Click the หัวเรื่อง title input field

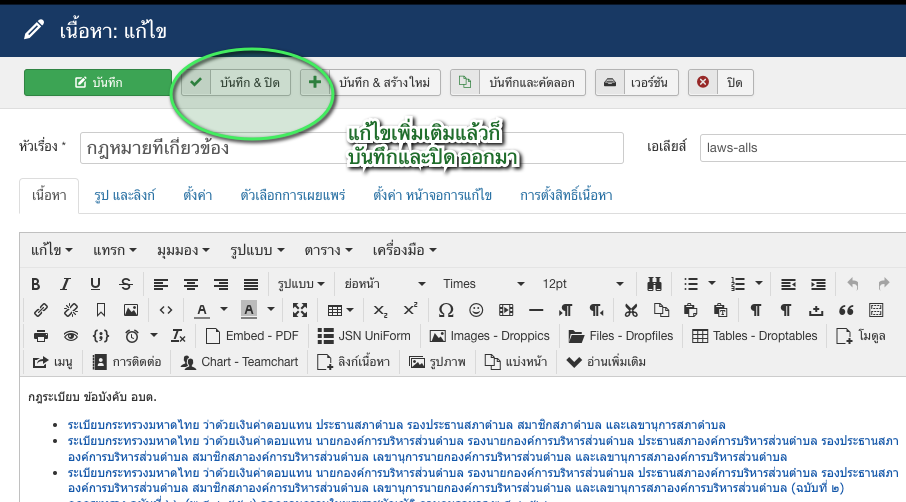tap(351, 148)
